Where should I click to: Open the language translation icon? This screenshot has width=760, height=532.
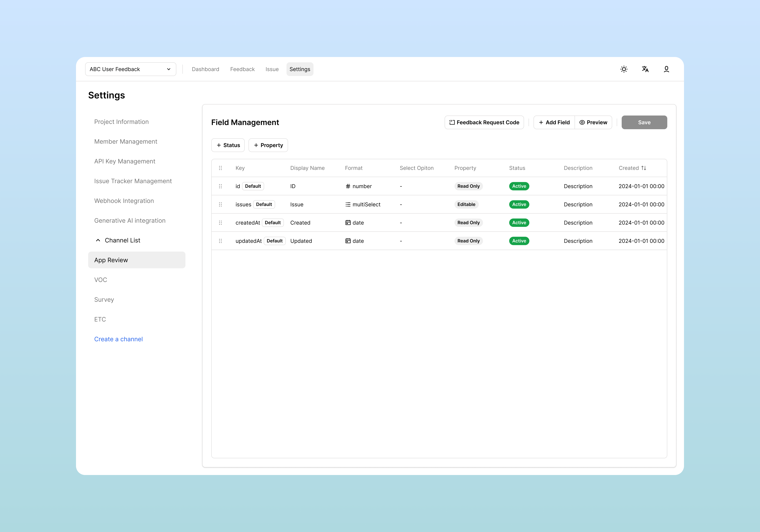(645, 69)
